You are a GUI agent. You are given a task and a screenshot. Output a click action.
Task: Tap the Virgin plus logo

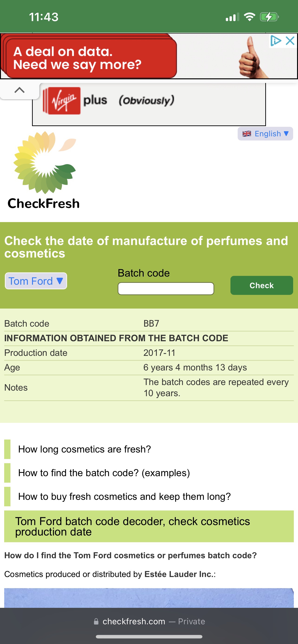tap(62, 101)
